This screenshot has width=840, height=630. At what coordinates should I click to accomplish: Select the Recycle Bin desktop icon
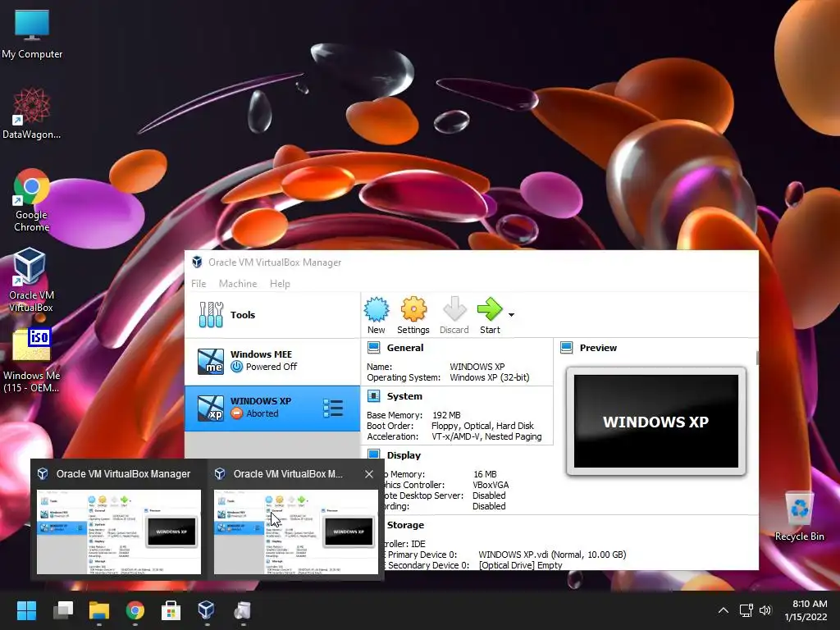[799, 516]
